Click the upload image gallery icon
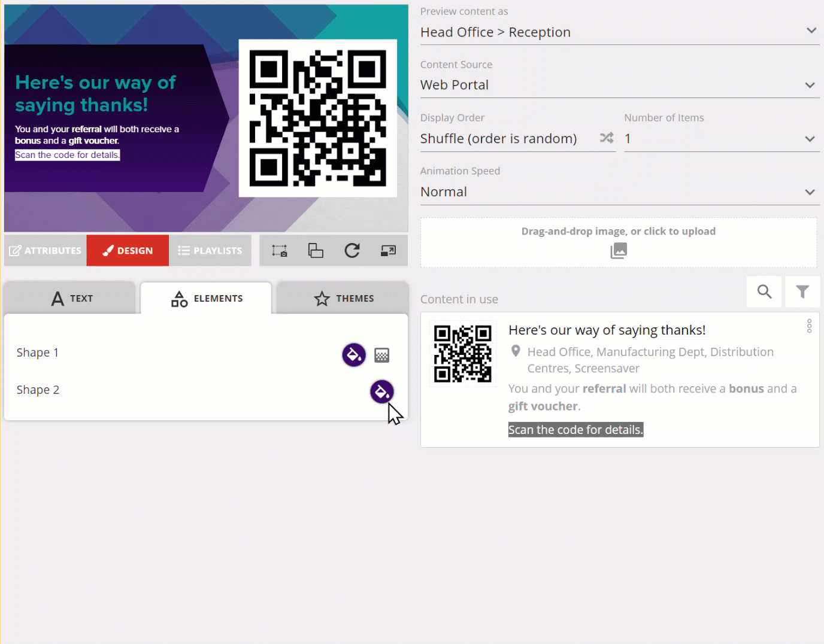The image size is (824, 644). tap(619, 250)
